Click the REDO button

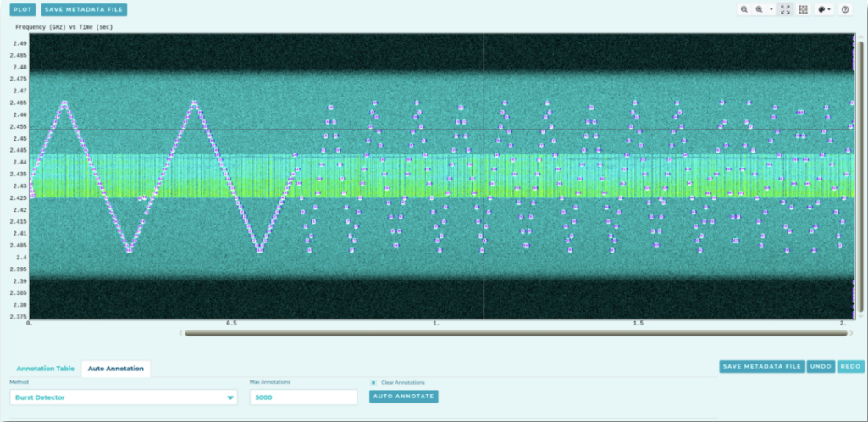(851, 367)
